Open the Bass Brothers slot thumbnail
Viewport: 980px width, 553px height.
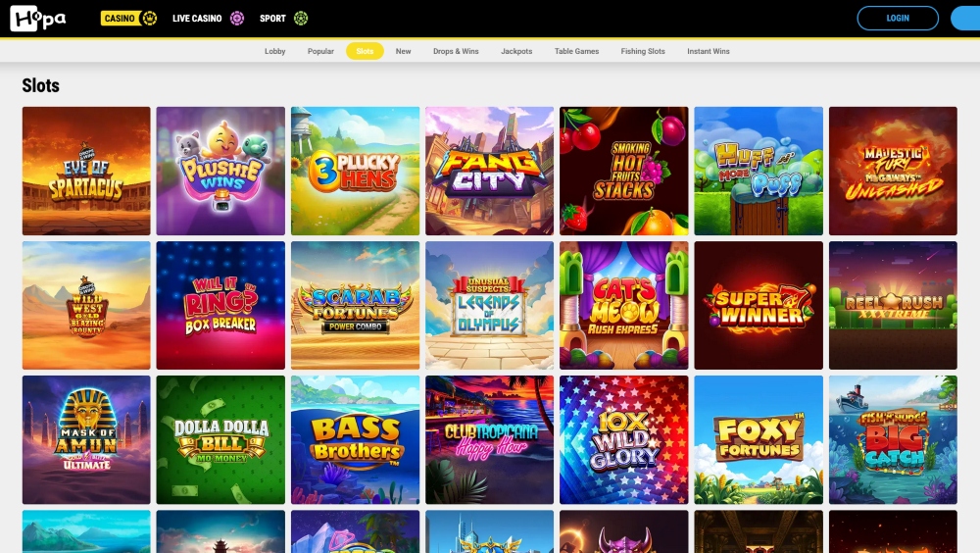pos(355,439)
